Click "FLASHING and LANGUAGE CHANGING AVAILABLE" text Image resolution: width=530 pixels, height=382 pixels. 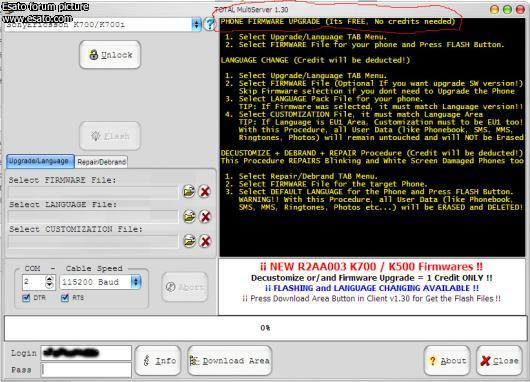click(372, 288)
